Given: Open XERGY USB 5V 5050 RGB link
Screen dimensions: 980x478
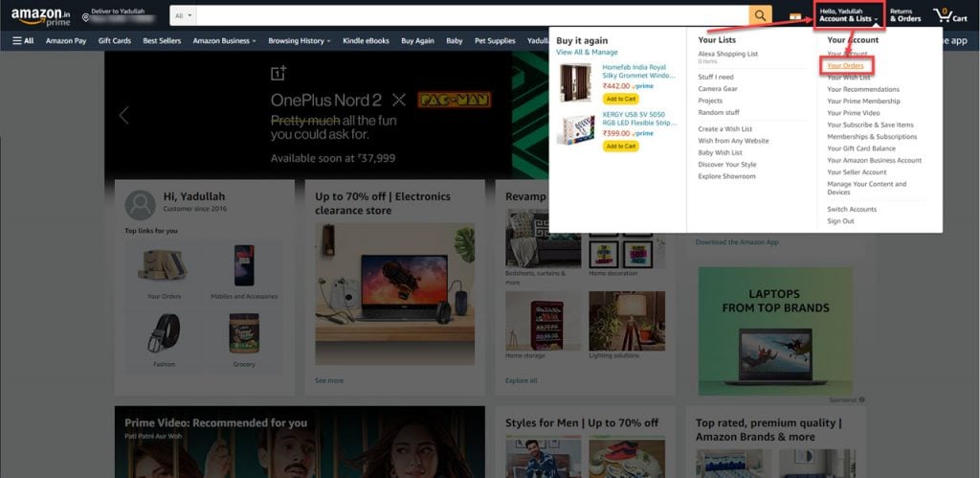Looking at the screenshot, I should pos(639,119).
